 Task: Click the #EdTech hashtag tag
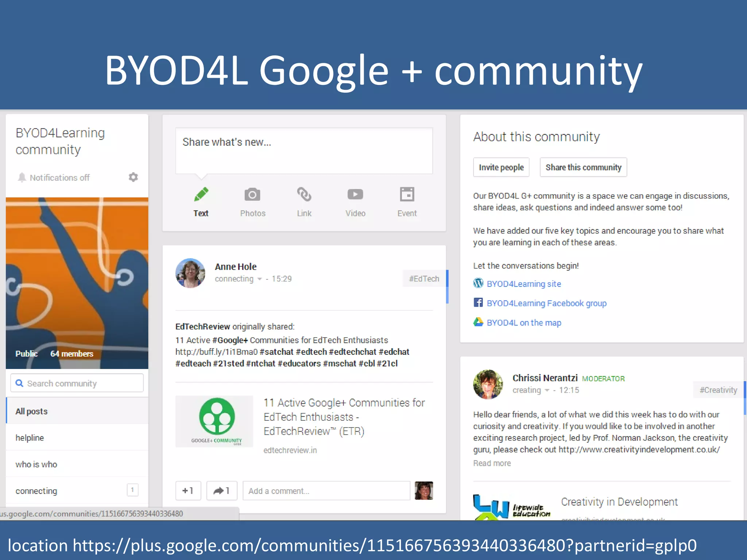pyautogui.click(x=424, y=279)
